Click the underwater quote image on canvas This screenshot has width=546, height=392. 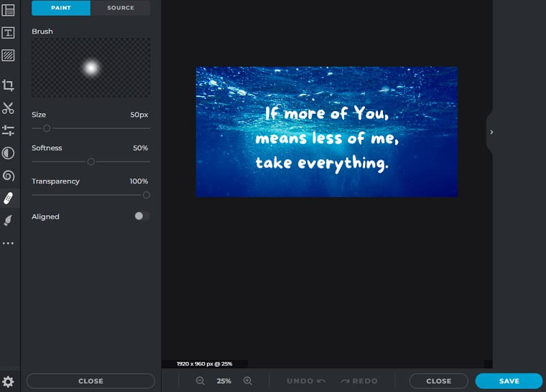(326, 132)
